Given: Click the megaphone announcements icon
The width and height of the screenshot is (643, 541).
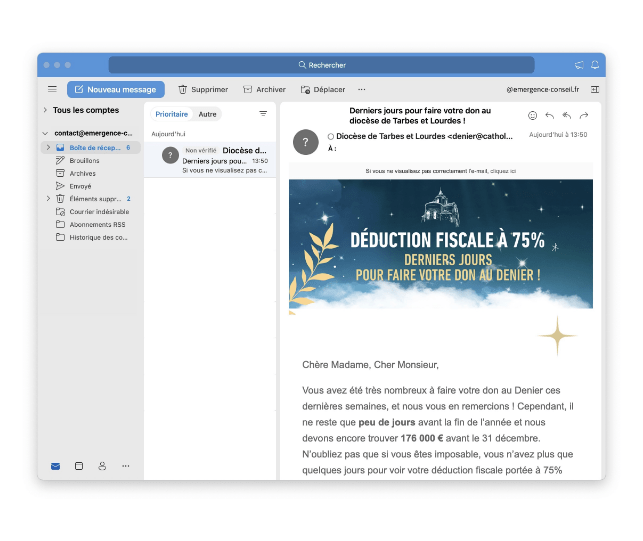Looking at the screenshot, I should click(579, 65).
